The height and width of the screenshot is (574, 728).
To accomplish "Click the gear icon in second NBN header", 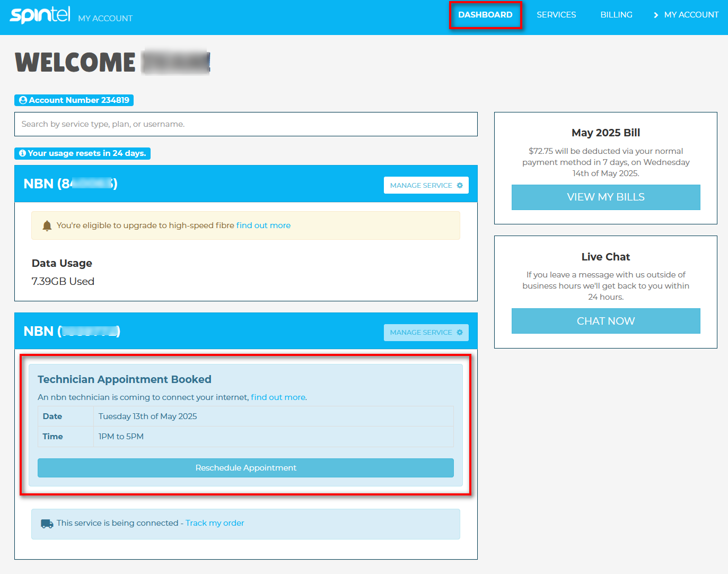I will (x=460, y=333).
